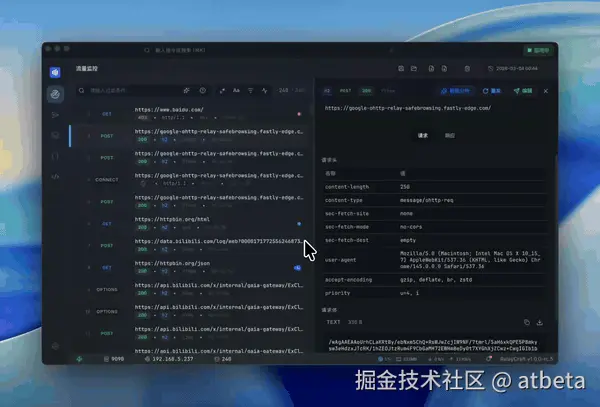
Task: Select the POST data.bilibili.com log request
Action: (x=190, y=245)
